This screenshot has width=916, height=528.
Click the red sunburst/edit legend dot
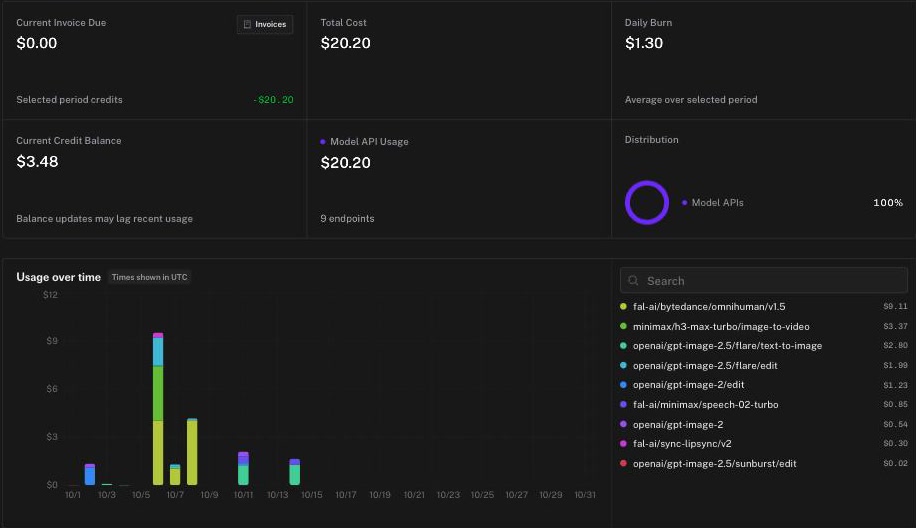[623, 463]
